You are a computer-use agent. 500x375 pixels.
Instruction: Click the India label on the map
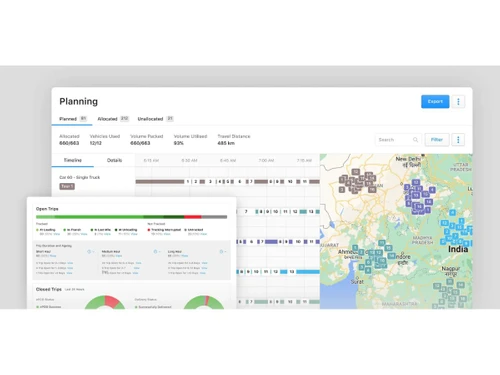point(458,249)
